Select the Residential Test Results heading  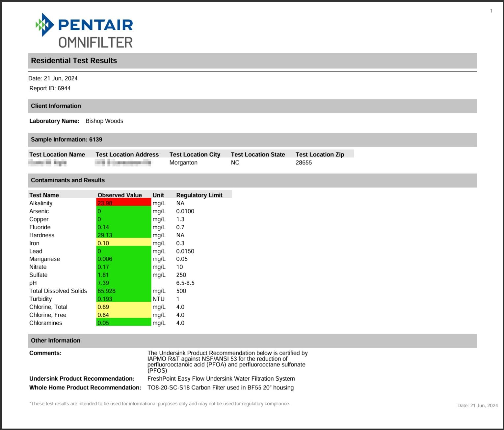coord(74,61)
